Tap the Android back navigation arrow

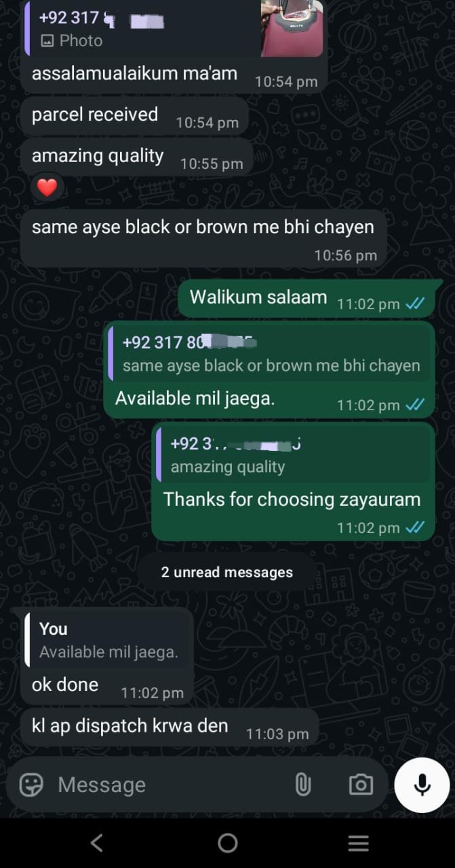click(x=97, y=843)
